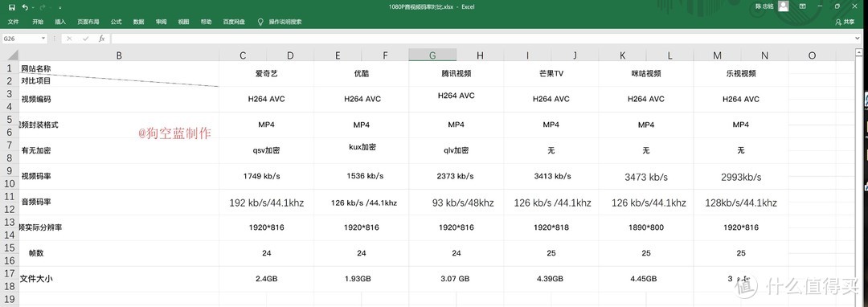Open the 公式 ribbon tab

[x=116, y=22]
